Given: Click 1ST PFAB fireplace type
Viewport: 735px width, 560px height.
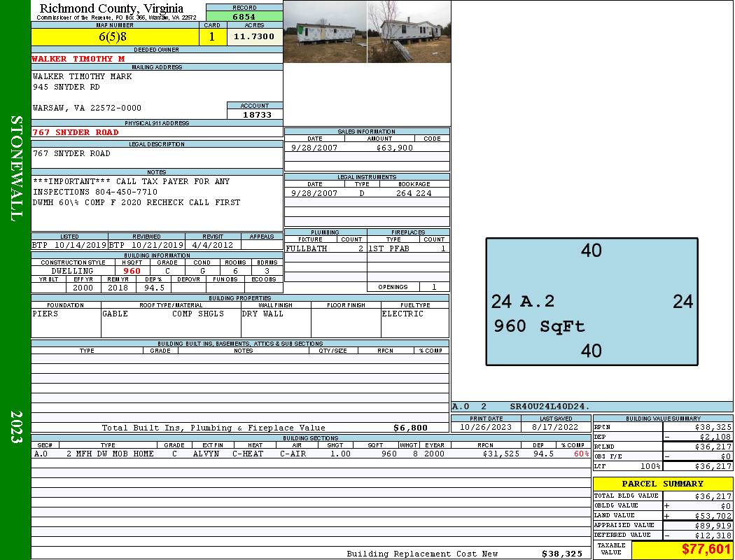Looking at the screenshot, I should (x=388, y=248).
